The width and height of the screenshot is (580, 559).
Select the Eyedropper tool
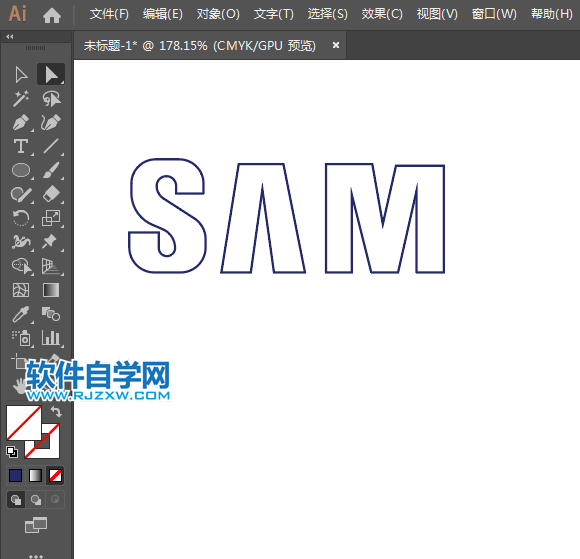coord(21,314)
